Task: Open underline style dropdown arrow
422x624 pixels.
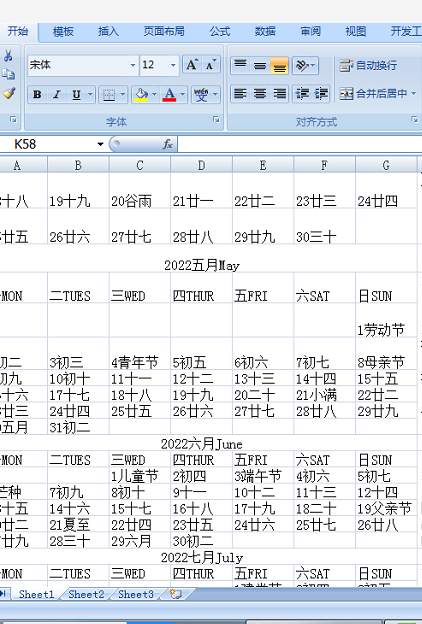Action: tap(90, 94)
